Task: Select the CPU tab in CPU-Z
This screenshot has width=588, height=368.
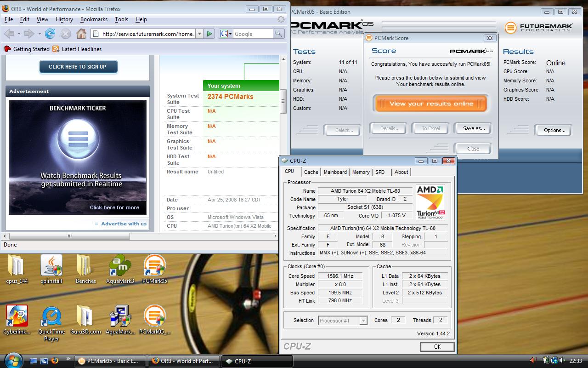Action: pyautogui.click(x=289, y=171)
